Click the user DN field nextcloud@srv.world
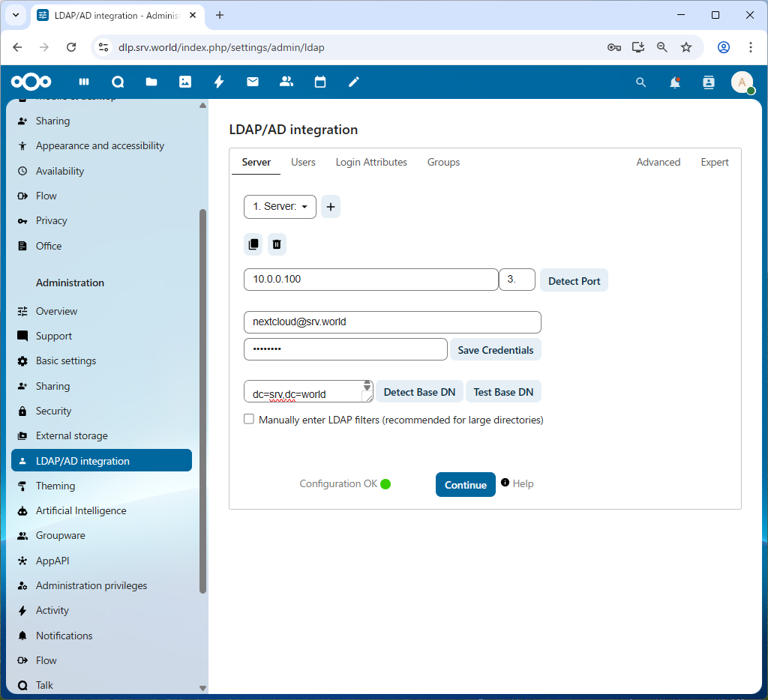The image size is (768, 700). [x=392, y=322]
